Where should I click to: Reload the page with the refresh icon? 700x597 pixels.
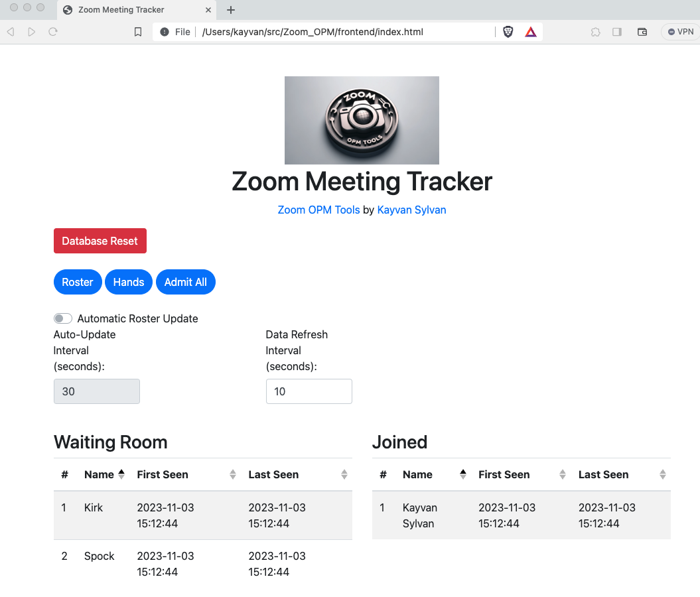coord(53,32)
